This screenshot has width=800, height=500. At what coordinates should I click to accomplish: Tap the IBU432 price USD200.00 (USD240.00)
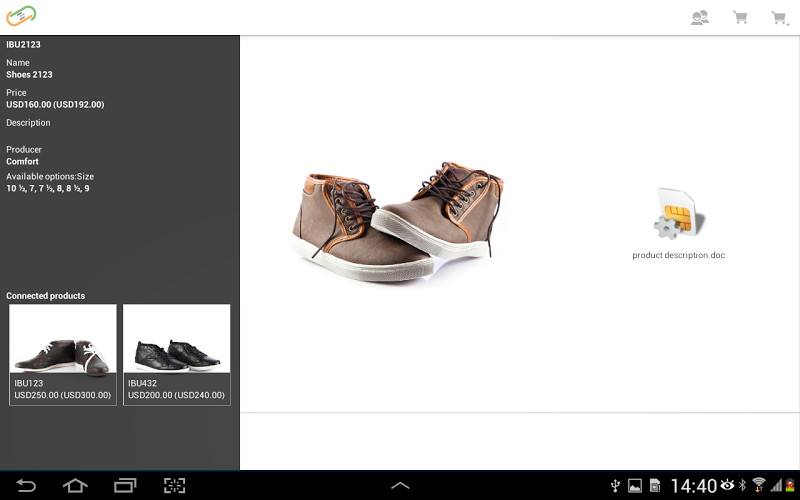click(176, 395)
